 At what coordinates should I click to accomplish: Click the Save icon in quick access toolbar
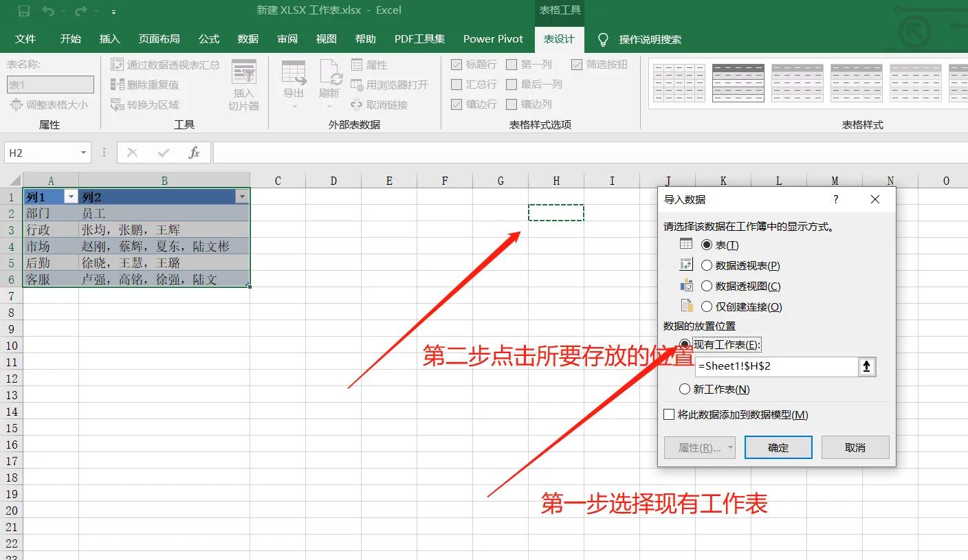tap(23, 10)
